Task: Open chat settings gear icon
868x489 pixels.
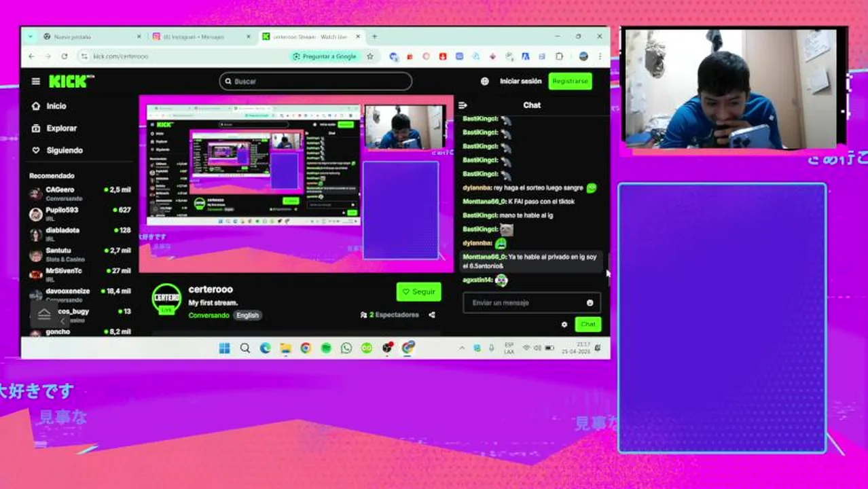Action: [x=564, y=325]
